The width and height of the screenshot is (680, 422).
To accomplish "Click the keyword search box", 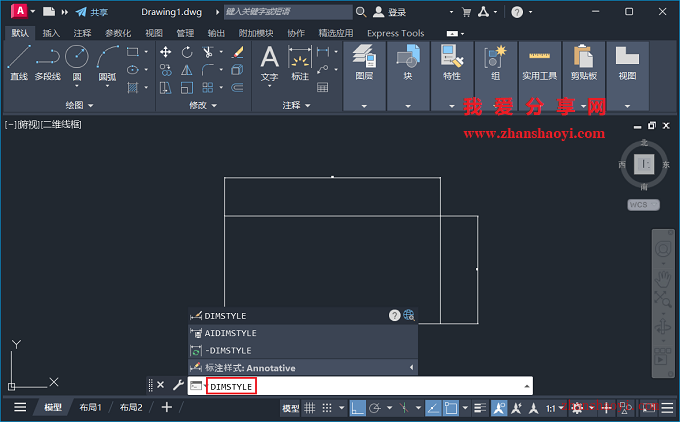I will click(288, 12).
